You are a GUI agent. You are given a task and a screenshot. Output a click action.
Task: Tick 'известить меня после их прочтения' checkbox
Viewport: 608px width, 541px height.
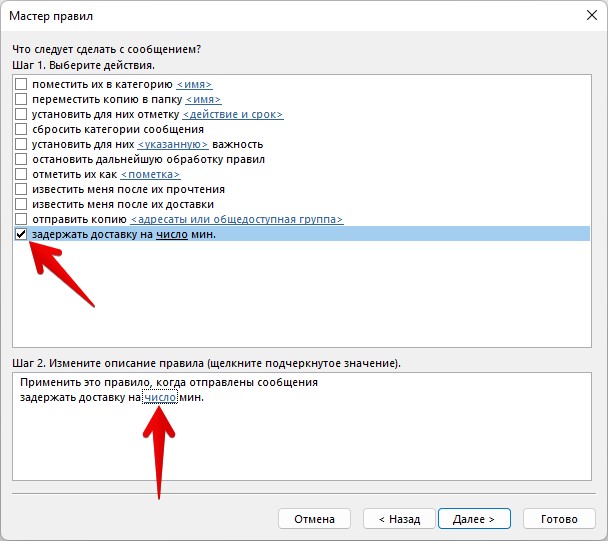tap(21, 189)
